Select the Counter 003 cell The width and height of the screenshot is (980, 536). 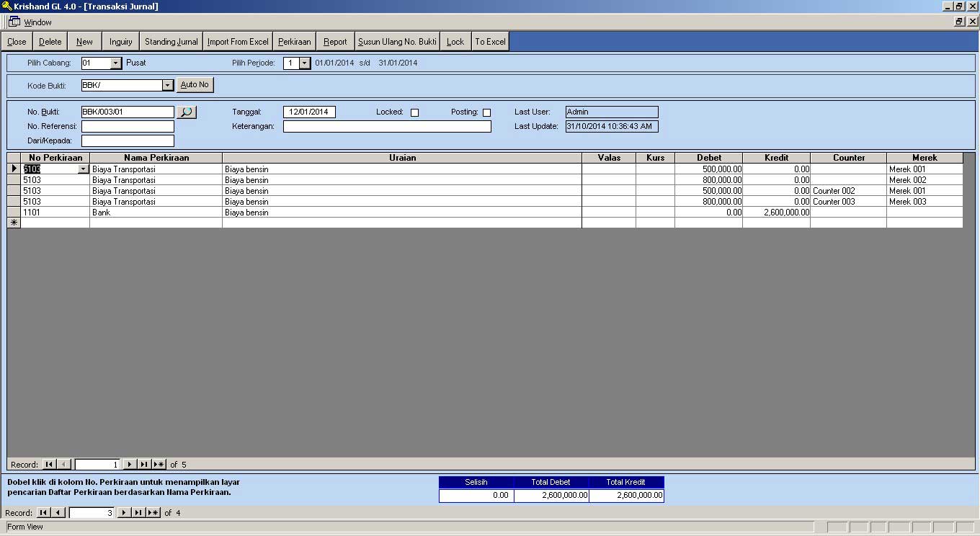click(x=849, y=202)
